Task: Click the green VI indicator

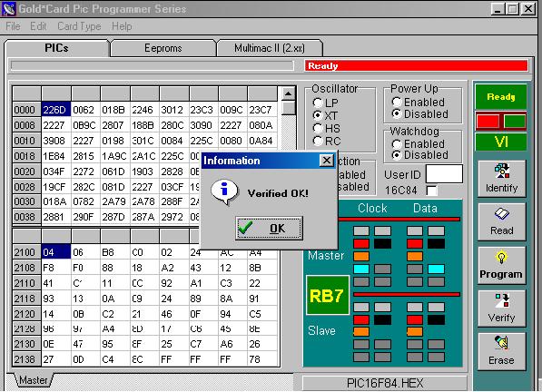Action: click(x=501, y=142)
